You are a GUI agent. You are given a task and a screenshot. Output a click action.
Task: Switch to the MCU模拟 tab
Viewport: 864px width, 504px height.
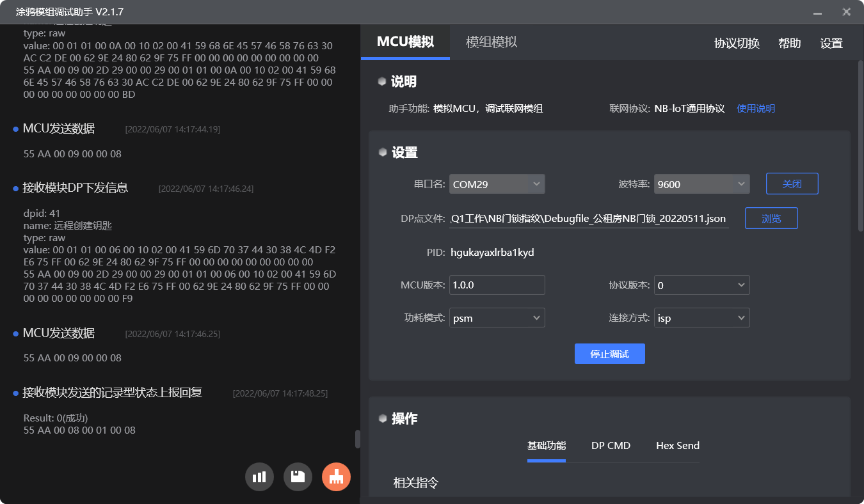pyautogui.click(x=405, y=42)
